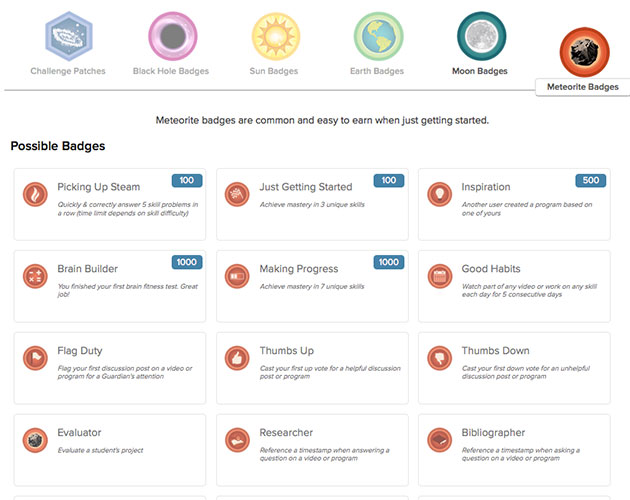Click the Making Progress badge title
Image resolution: width=630 pixels, height=500 pixels.
(299, 269)
